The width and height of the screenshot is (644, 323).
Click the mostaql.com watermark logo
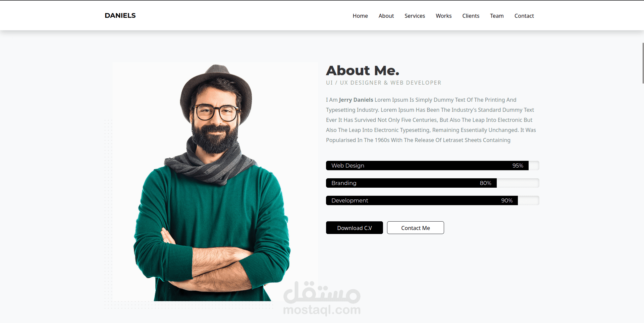pyautogui.click(x=322, y=298)
